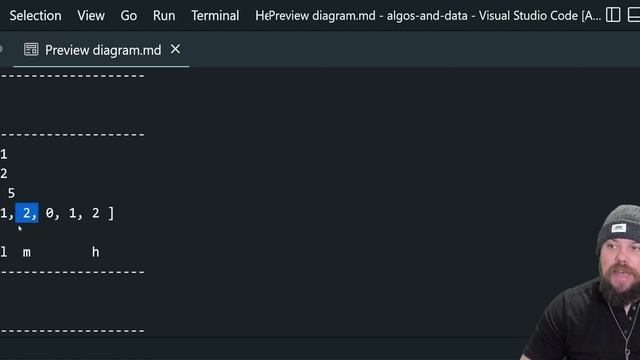Viewport: 640px width, 360px height.
Task: Open the View menu
Action: pyautogui.click(x=91, y=16)
